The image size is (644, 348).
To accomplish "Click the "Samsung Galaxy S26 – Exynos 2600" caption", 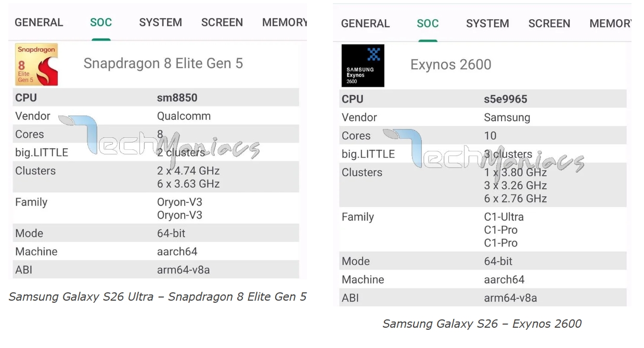I will pos(482,324).
